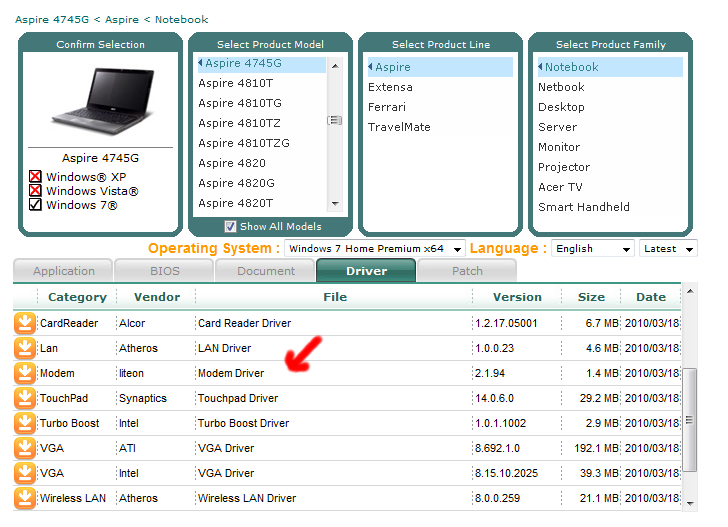Click the Wireless LAN Driver file name
The height and width of the screenshot is (527, 728).
click(x=247, y=498)
